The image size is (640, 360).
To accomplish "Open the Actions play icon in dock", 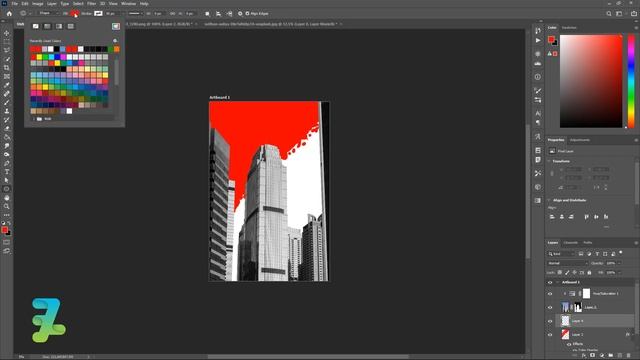I will [538, 40].
